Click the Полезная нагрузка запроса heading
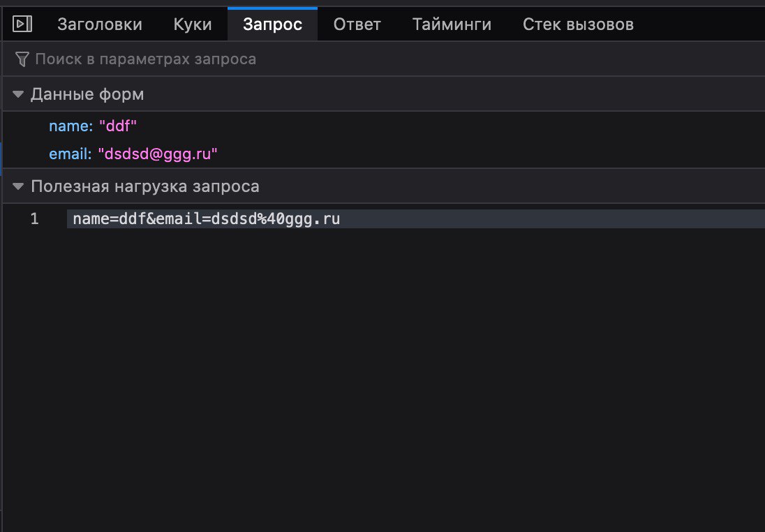 pos(145,186)
